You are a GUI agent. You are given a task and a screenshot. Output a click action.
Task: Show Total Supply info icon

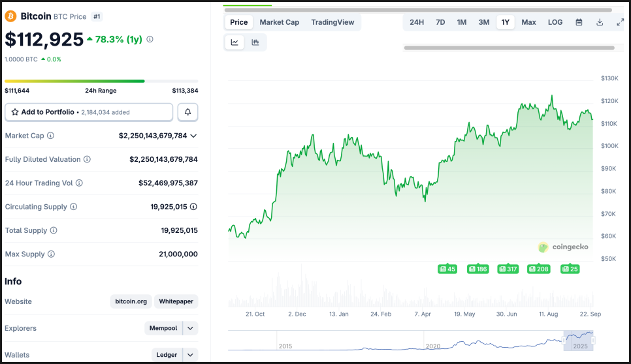click(x=54, y=231)
